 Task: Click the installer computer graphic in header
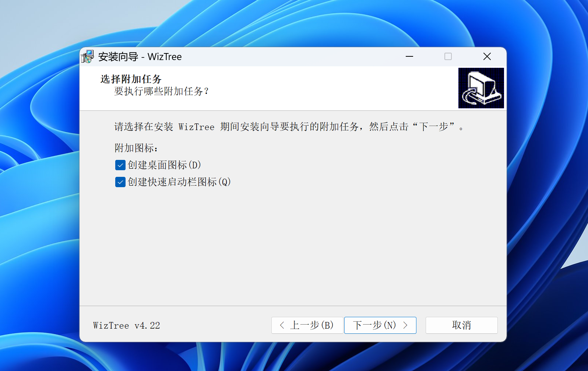click(481, 88)
